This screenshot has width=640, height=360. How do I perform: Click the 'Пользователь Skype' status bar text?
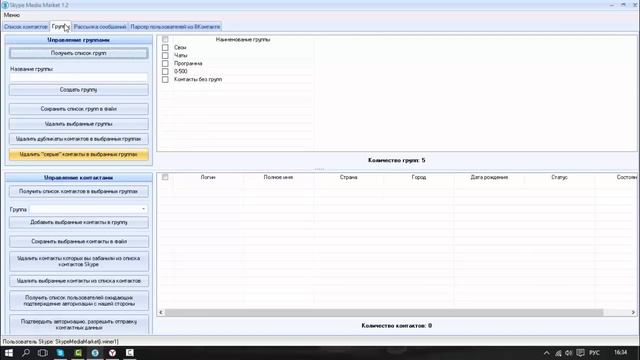[60, 342]
